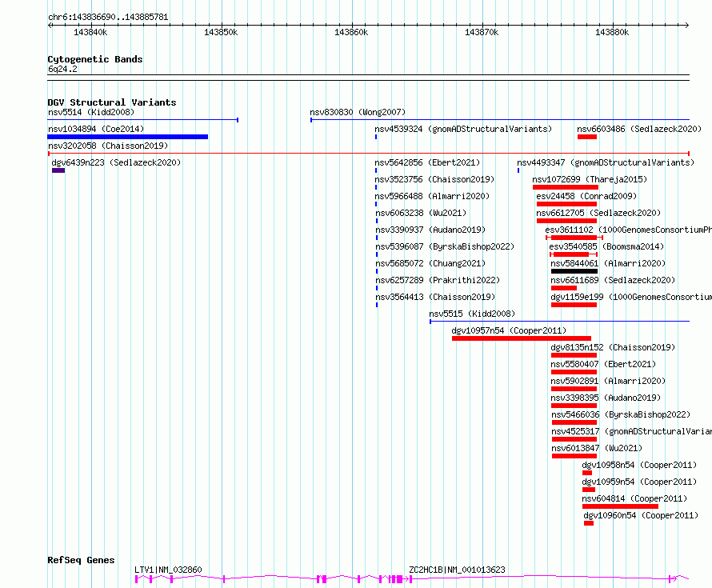
Task: Select the nsv6612705 (Sedlazeck2020) label
Action: [598, 213]
